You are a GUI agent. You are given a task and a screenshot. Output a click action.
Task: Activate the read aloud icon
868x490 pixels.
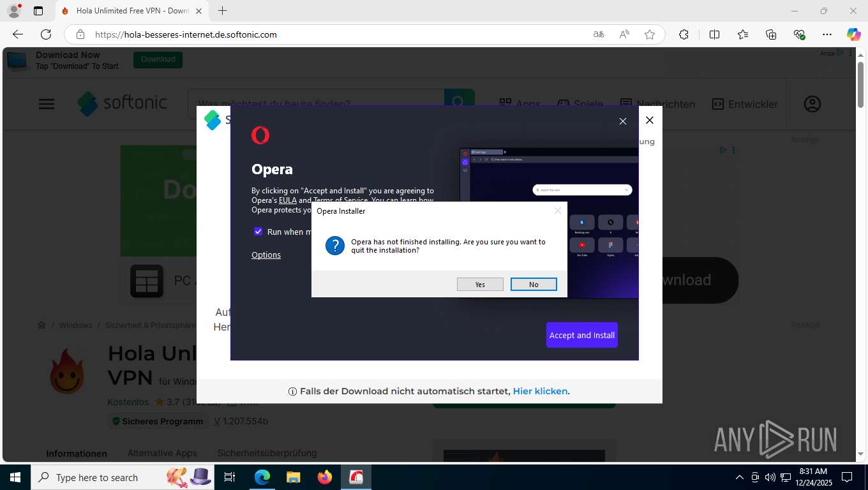624,34
